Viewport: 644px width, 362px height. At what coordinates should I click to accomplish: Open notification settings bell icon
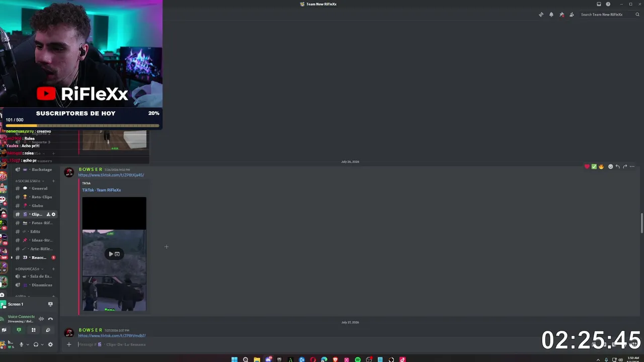point(551,15)
